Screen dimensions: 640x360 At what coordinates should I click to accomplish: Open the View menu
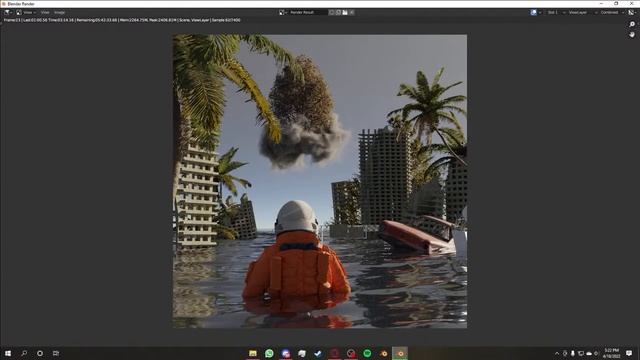[45, 13]
